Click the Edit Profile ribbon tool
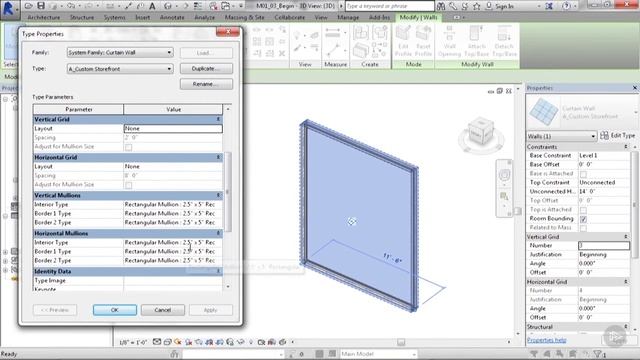 403,41
